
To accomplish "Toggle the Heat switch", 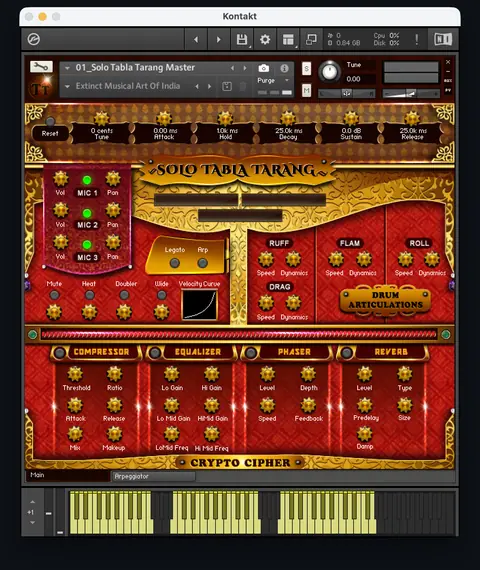I will pos(89,295).
